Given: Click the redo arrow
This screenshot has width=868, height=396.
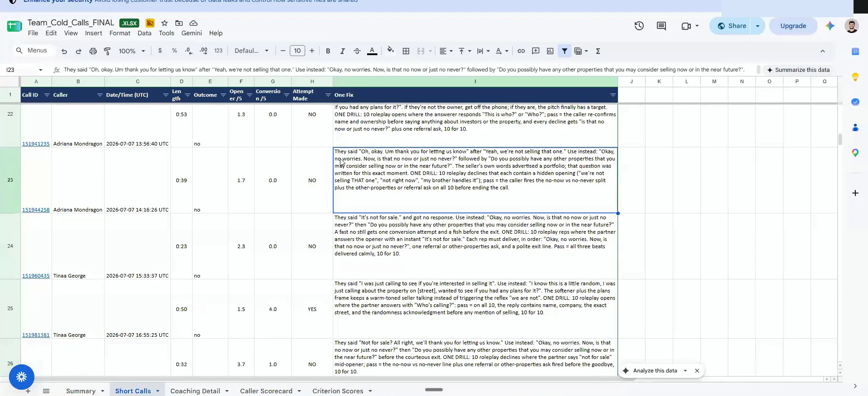Looking at the screenshot, I should (79, 51).
